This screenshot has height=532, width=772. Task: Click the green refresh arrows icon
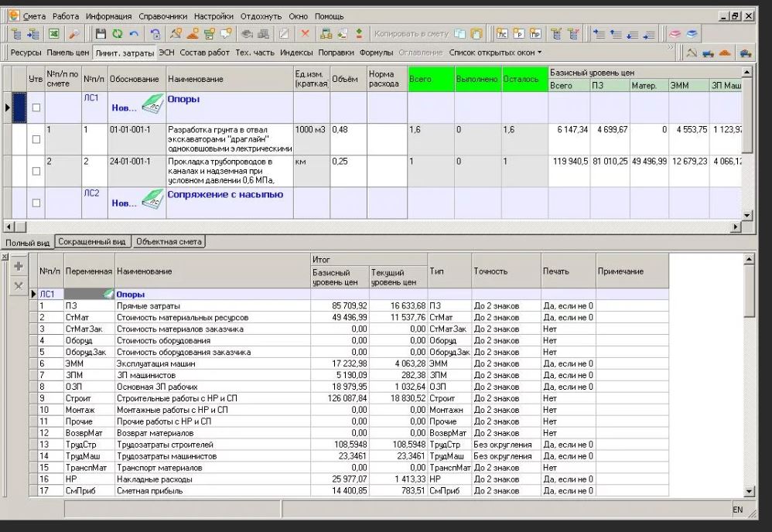click(x=117, y=34)
